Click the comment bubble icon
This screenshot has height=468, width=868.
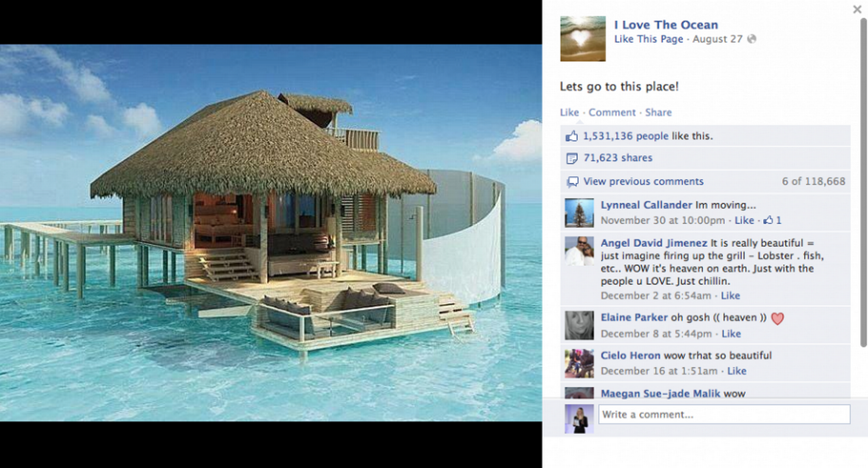(x=572, y=182)
